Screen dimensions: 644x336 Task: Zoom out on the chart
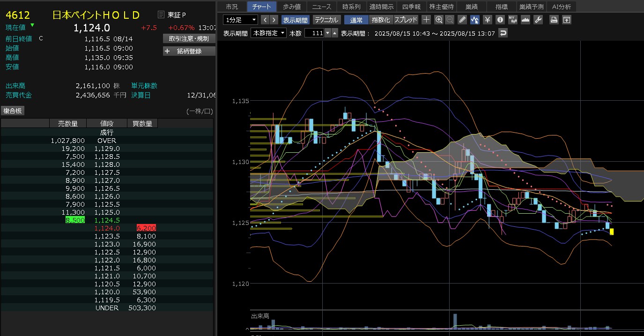450,20
